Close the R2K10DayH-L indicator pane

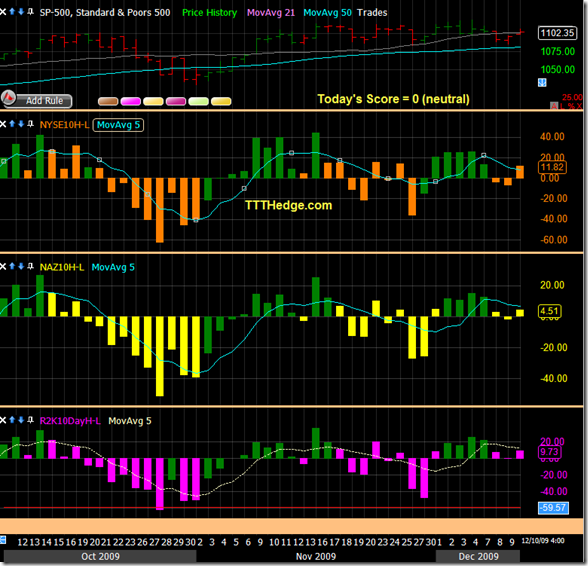[x=3, y=420]
